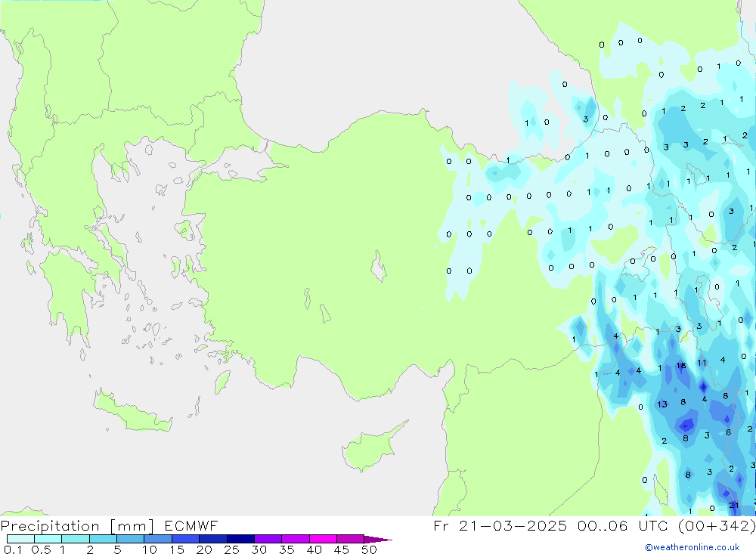This screenshot has width=756, height=554.
Task: Click the '20' legend scale label
Action: 204,549
